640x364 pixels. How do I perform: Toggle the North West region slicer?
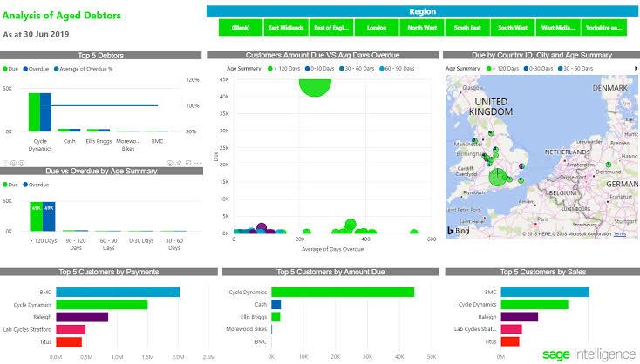click(x=422, y=28)
